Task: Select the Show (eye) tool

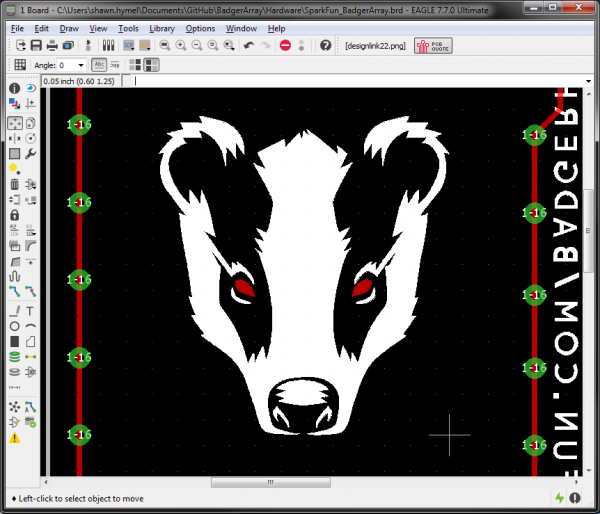Action: click(31, 88)
